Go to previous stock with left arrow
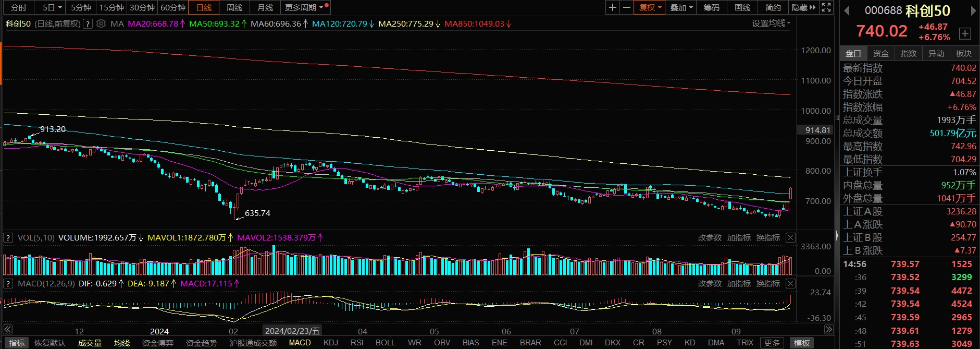The width and height of the screenshot is (980, 349). point(847,11)
